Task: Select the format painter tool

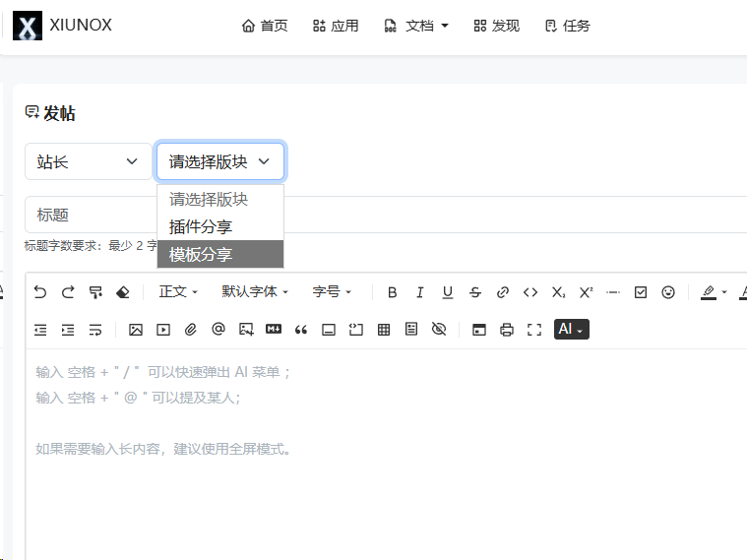Action: click(x=95, y=292)
